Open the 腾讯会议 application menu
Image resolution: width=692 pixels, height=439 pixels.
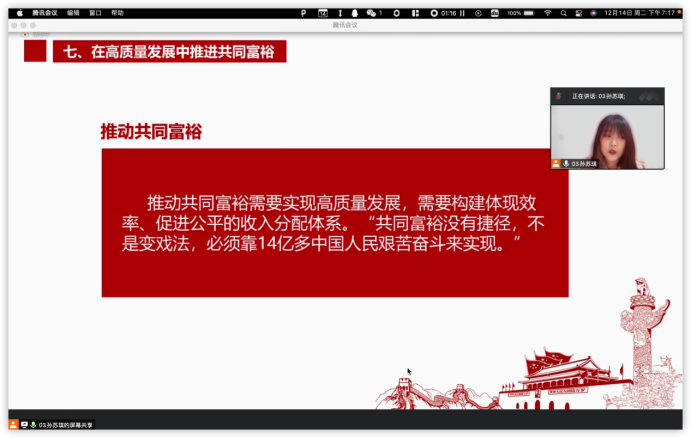pyautogui.click(x=44, y=13)
